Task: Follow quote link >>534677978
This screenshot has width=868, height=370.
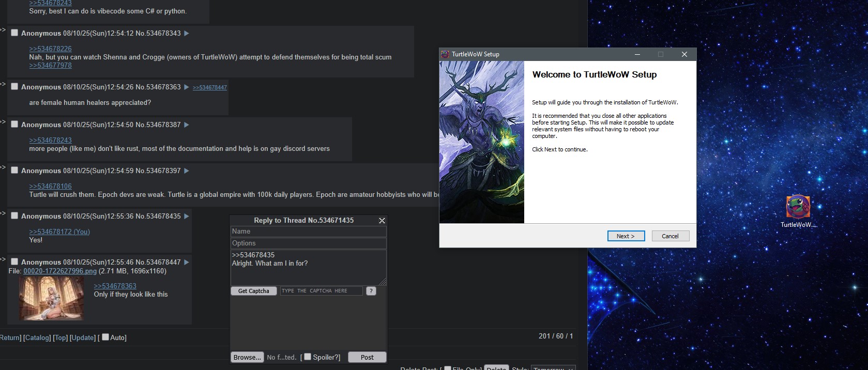Action: coord(50,65)
